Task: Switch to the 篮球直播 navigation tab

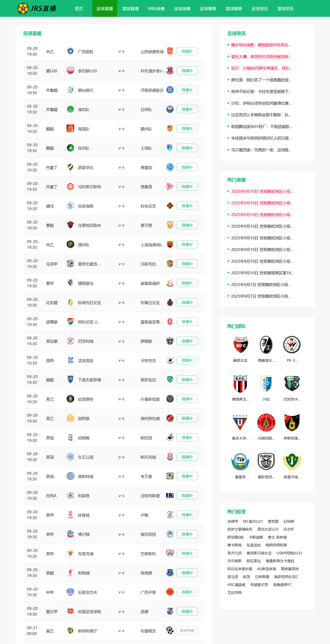Action: click(130, 9)
